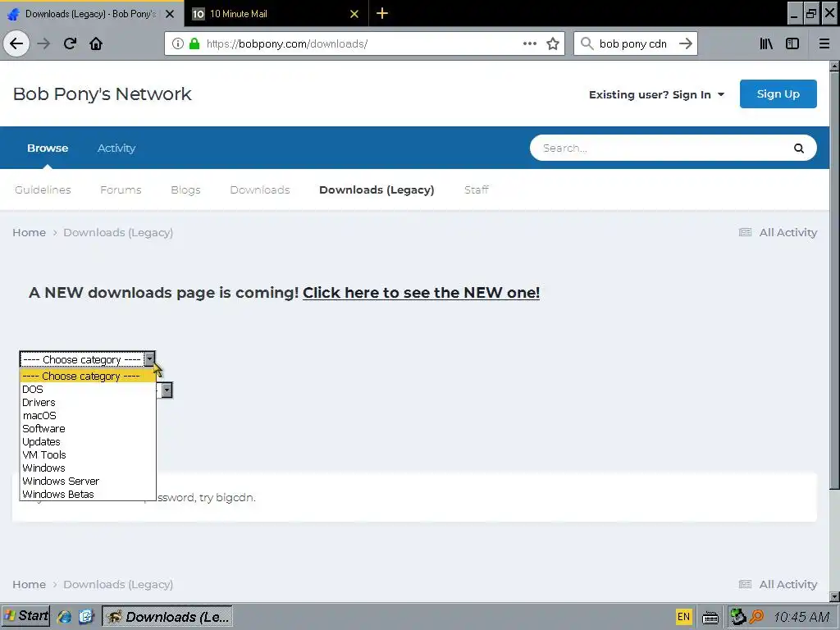Switch to the Downloads (Legacy) browser tab
Screen dimensions: 840x630
click(x=92, y=13)
